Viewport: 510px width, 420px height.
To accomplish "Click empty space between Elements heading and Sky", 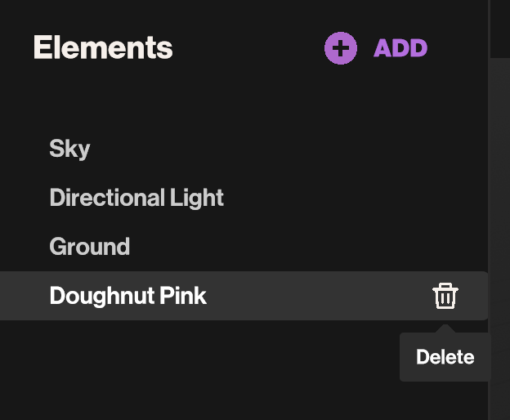I will 204,98.
